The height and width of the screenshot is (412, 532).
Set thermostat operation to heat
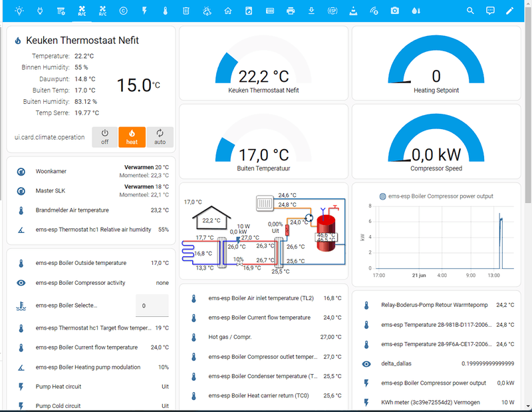[132, 137]
